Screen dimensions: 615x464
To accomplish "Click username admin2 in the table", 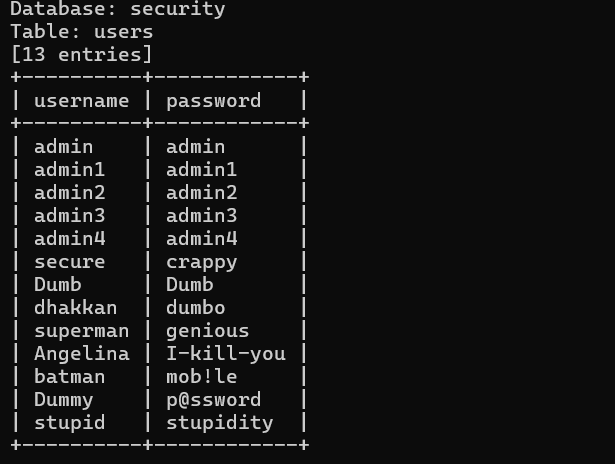I will click(69, 193).
